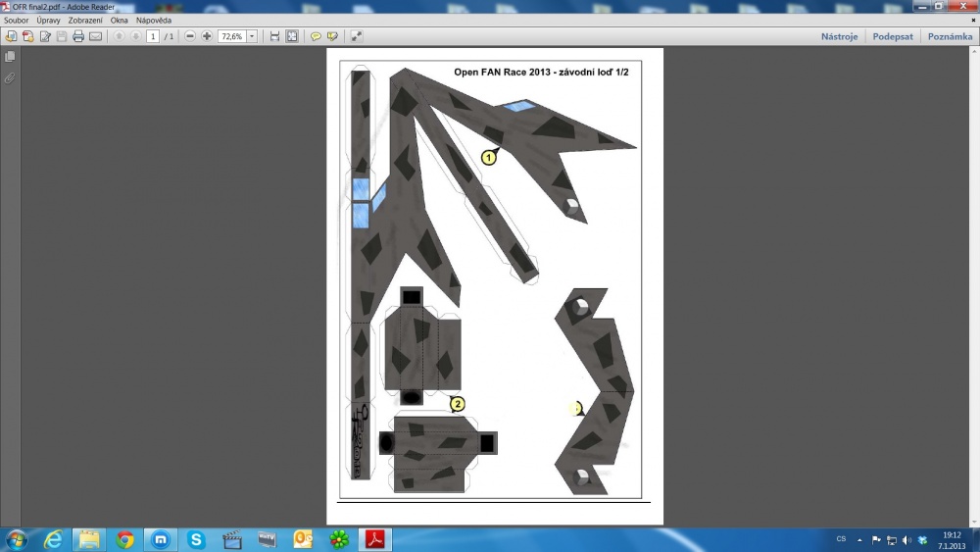Open the Podepsat pane
This screenshot has height=552, width=980.
coord(893,36)
